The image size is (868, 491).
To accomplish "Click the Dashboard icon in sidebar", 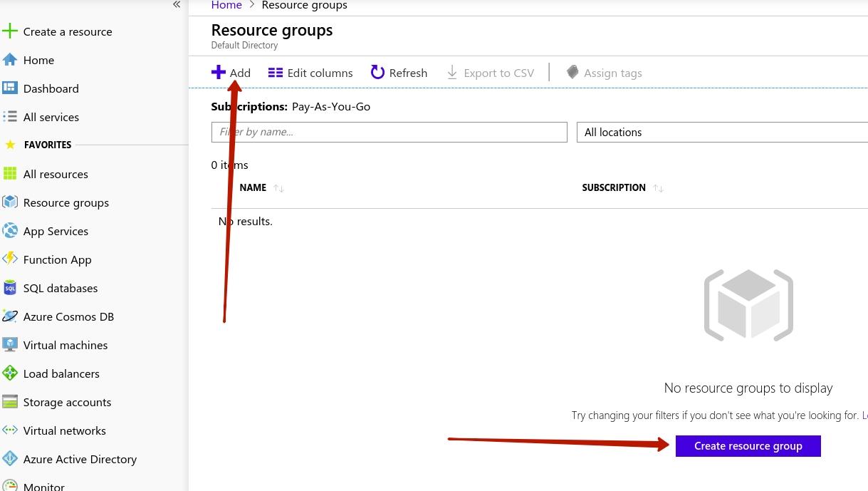I will [x=10, y=88].
